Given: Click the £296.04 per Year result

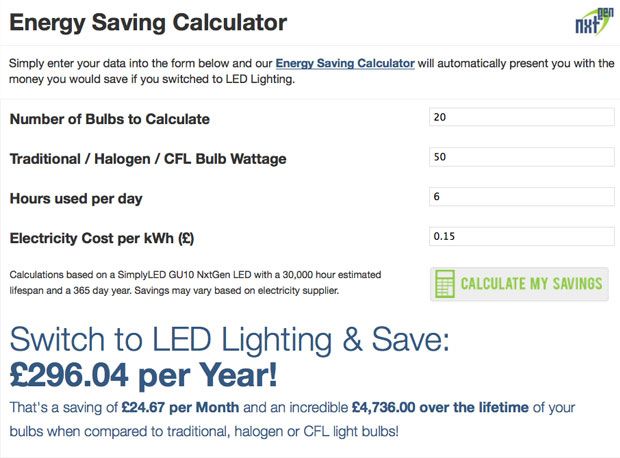Looking at the screenshot, I should (144, 375).
